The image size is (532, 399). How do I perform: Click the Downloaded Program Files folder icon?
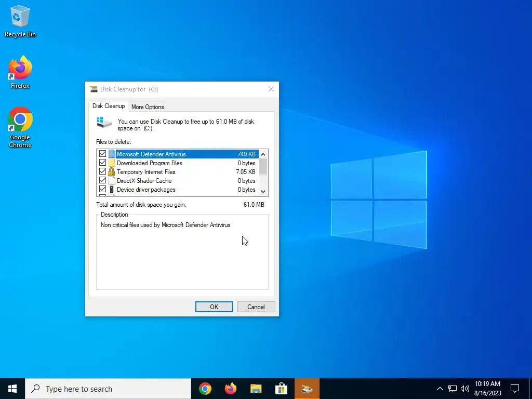tap(112, 163)
